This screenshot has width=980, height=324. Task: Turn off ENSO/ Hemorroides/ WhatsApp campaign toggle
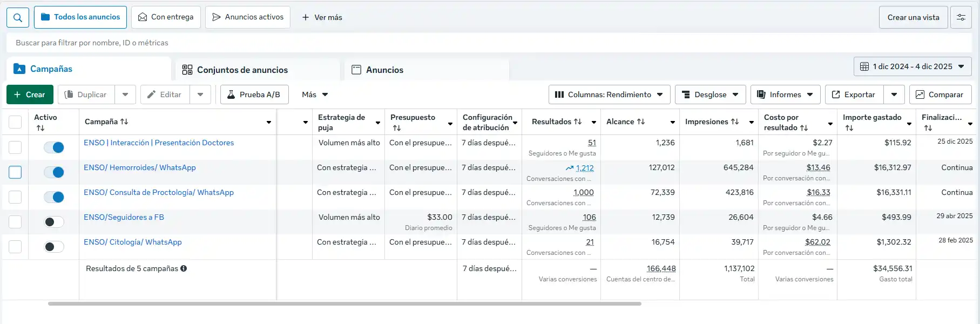[x=54, y=172]
